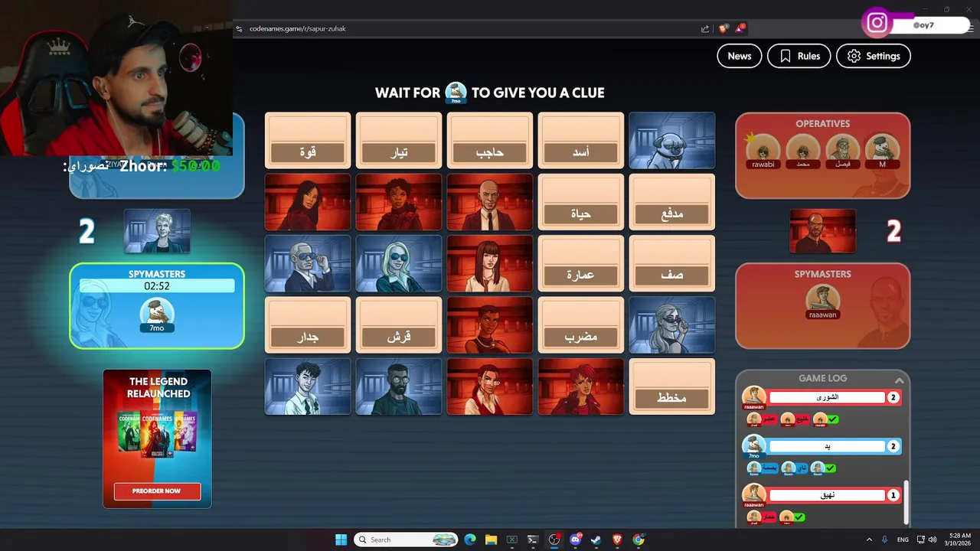Click the Brave rewards triangle icon
The image size is (980, 551).
[740, 28]
